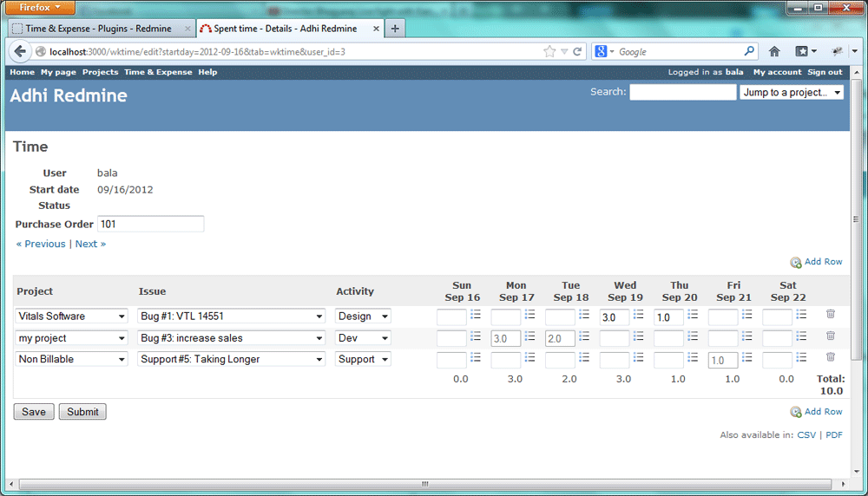Delete the my project row via trash icon
868x496 pixels.
(831, 336)
